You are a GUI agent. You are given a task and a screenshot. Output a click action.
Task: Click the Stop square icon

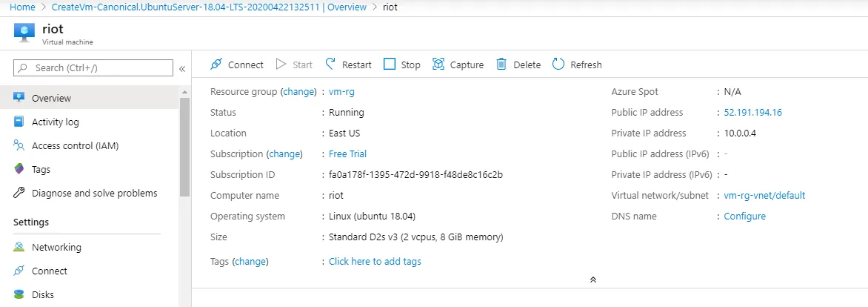[390, 65]
